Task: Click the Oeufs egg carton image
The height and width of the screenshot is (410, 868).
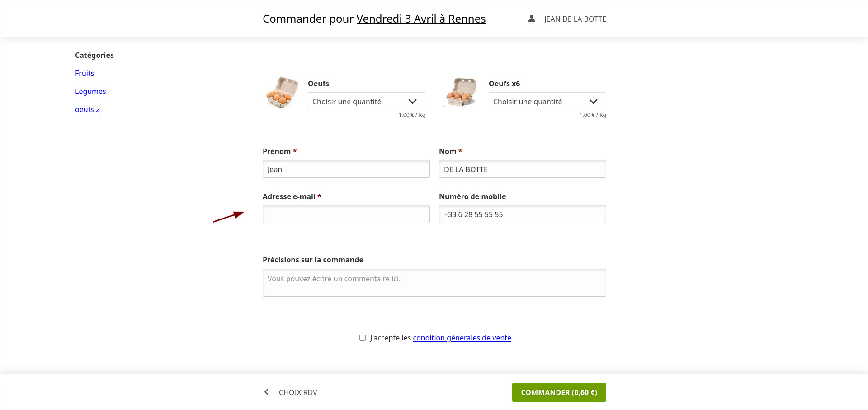Action: click(282, 93)
